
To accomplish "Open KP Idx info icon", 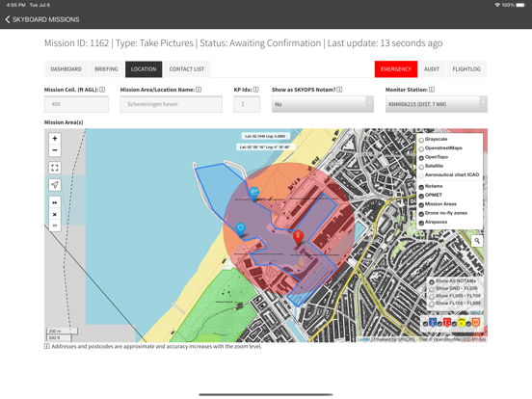I will tap(255, 90).
